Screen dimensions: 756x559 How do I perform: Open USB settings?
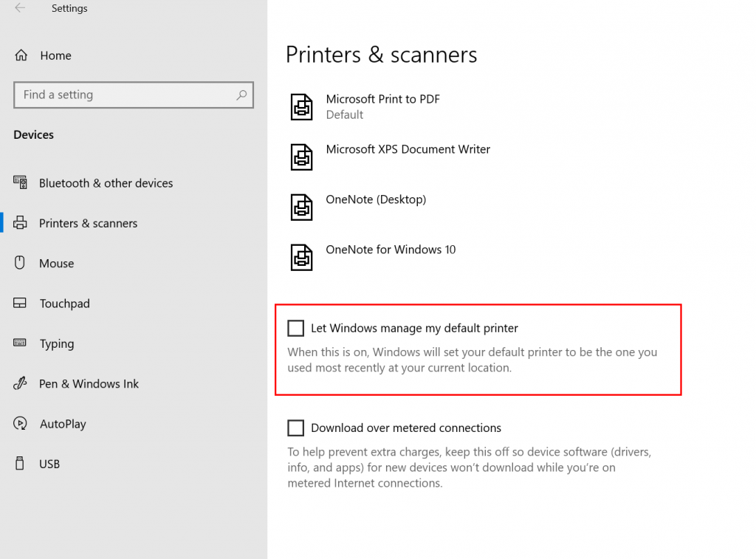click(x=49, y=464)
